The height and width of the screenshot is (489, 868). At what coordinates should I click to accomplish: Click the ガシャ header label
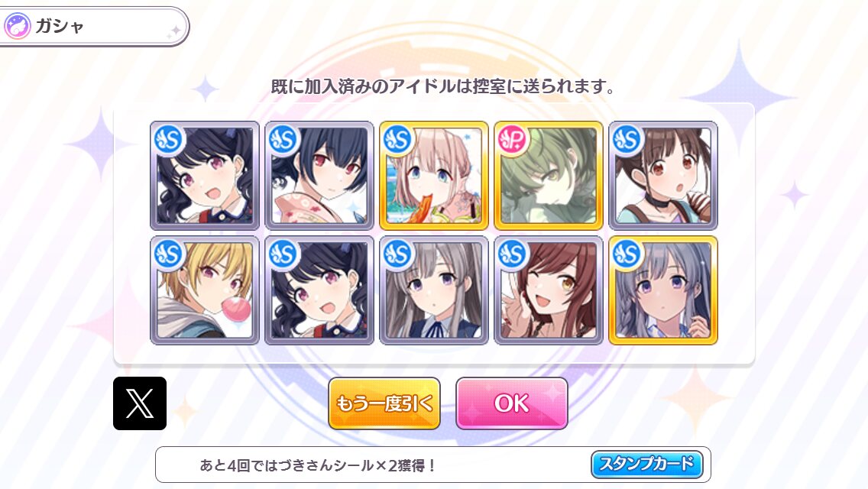60,26
